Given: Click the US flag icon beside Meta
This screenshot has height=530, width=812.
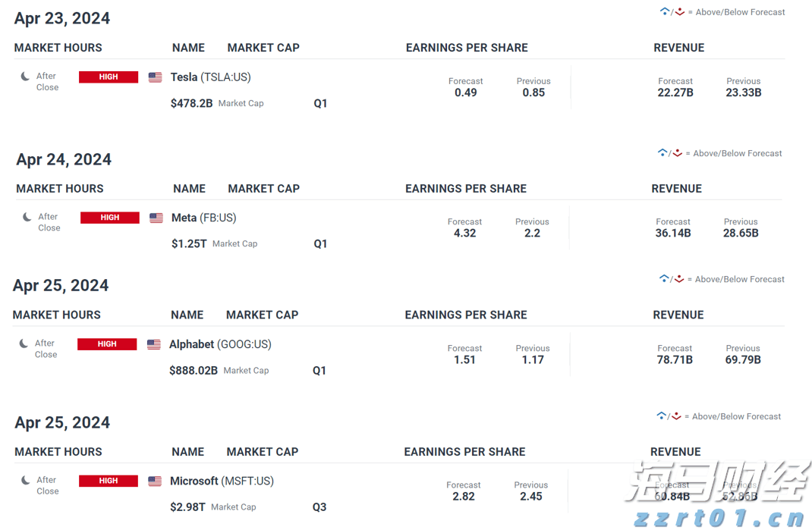Looking at the screenshot, I should point(156,218).
